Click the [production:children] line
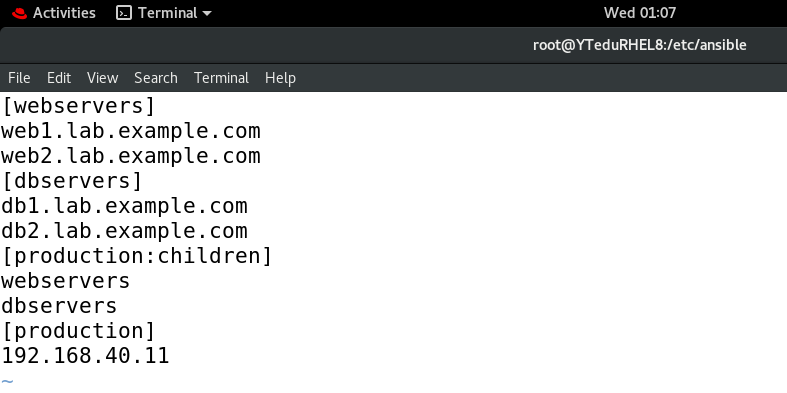The height and width of the screenshot is (393, 787). pyautogui.click(x=137, y=256)
